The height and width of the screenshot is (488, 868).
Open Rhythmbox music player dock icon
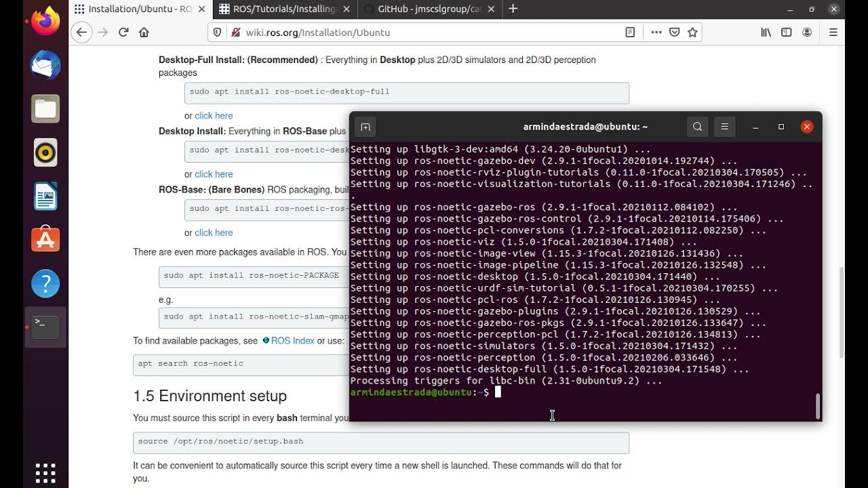point(45,152)
